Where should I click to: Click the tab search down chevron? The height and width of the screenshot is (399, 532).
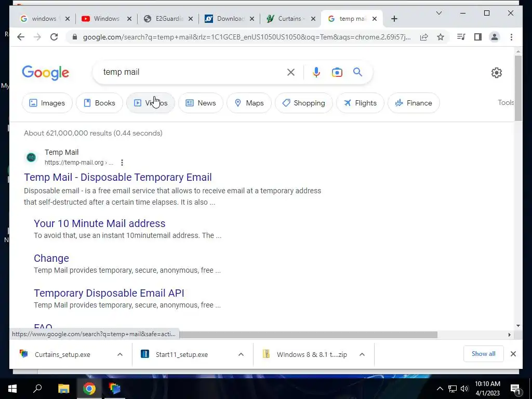click(438, 13)
